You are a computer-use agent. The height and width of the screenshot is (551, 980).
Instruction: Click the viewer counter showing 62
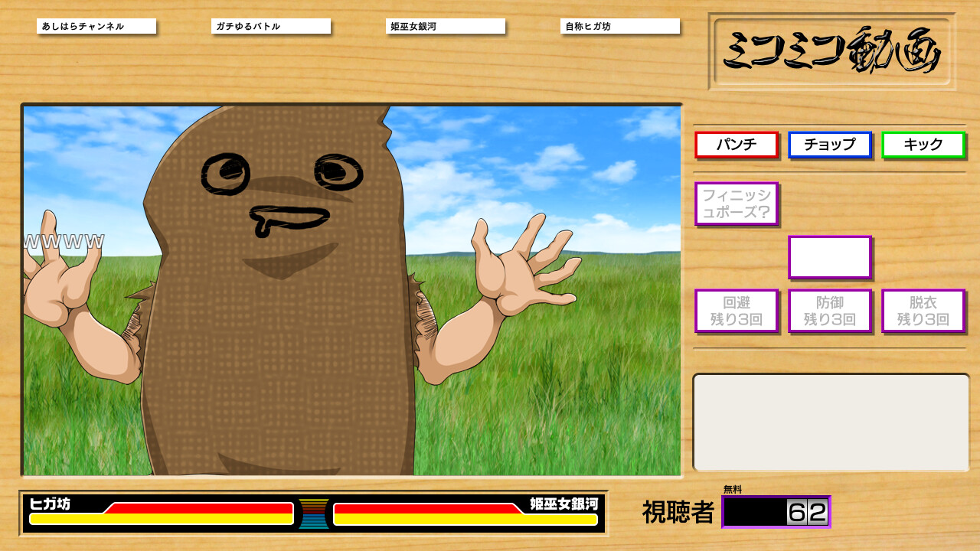(x=776, y=512)
